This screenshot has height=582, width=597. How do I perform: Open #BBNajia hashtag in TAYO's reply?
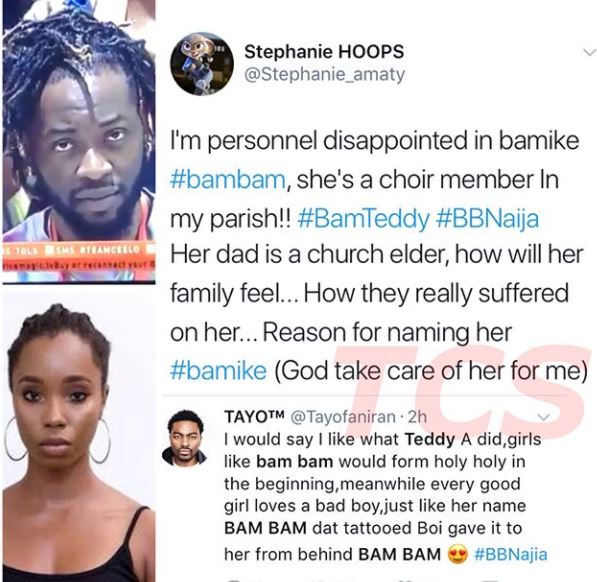tap(511, 555)
